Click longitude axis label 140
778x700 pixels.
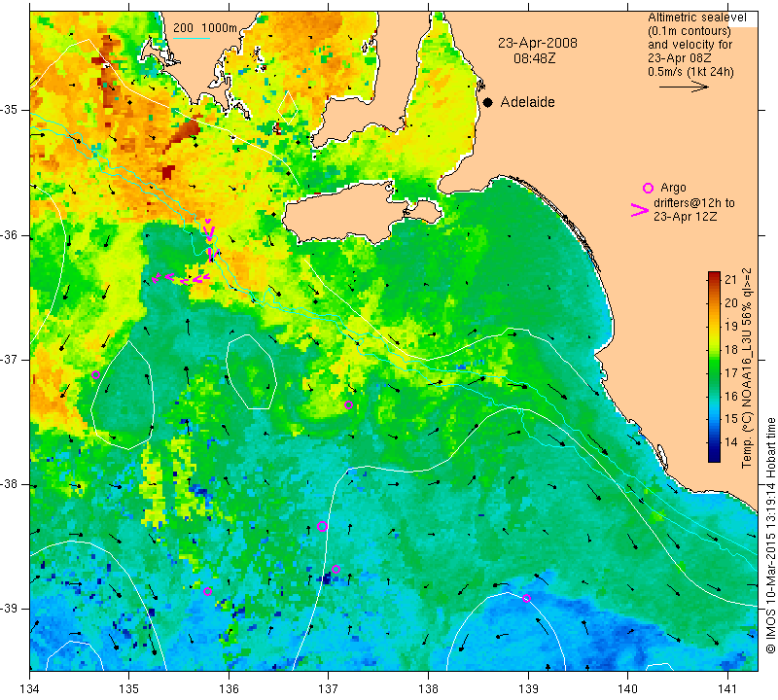click(627, 689)
